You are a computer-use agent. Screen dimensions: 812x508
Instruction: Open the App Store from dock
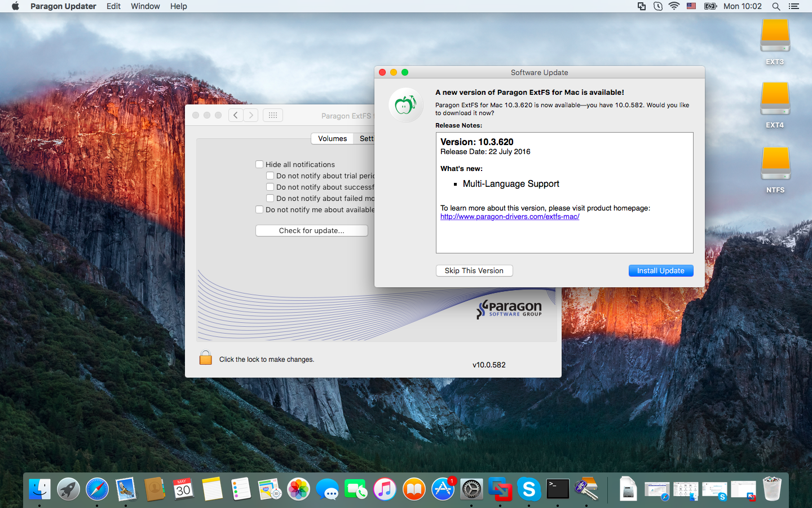click(x=443, y=489)
